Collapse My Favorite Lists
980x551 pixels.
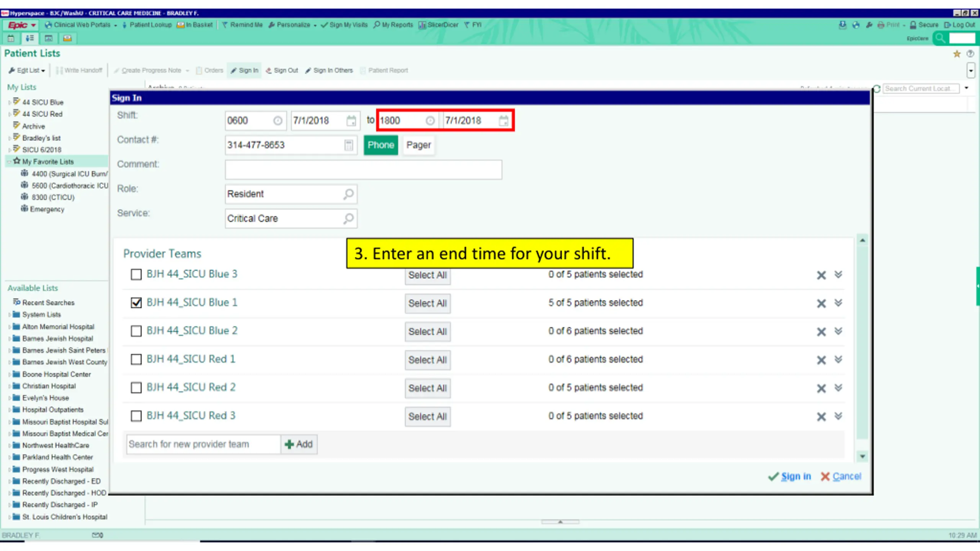pyautogui.click(x=9, y=162)
